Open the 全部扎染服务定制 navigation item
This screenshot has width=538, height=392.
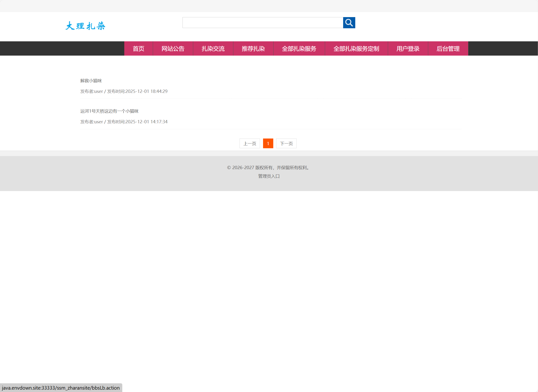[356, 49]
